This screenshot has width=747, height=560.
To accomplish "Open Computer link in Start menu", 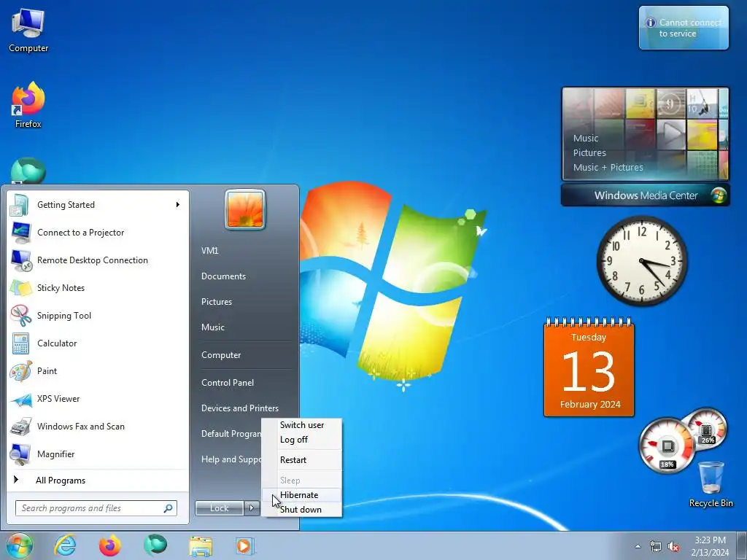I will pos(244,355).
